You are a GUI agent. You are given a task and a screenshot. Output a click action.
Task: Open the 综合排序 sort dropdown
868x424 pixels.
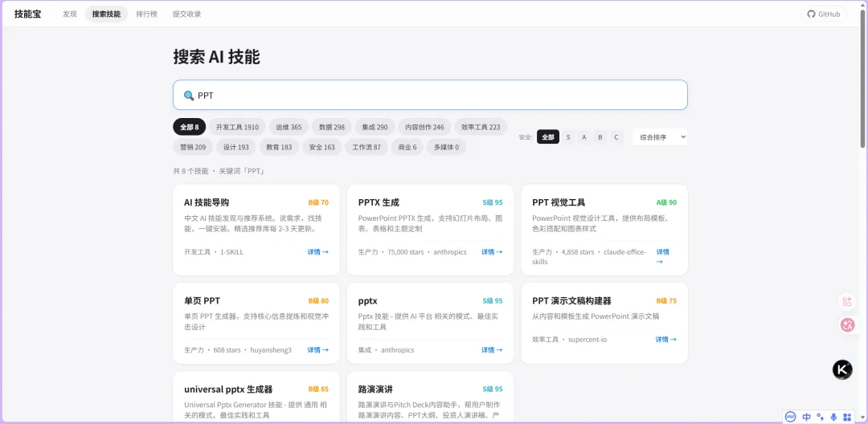[660, 137]
